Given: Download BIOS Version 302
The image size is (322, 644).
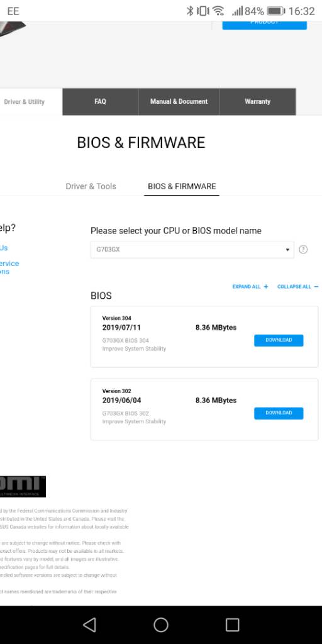Looking at the screenshot, I should (x=279, y=413).
